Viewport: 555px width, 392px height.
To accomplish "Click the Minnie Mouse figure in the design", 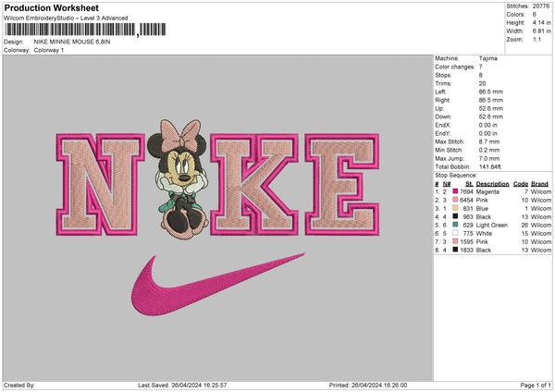I will (179, 178).
